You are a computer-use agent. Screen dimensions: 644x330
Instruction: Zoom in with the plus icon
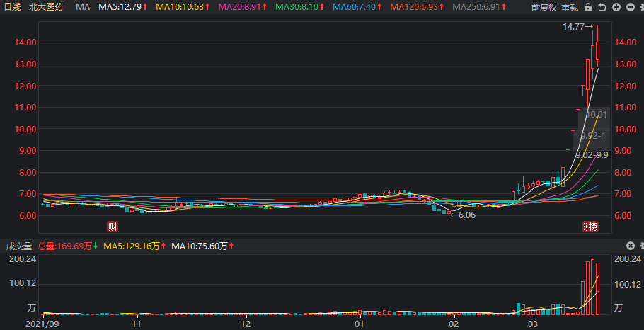pyautogui.click(x=616, y=7)
